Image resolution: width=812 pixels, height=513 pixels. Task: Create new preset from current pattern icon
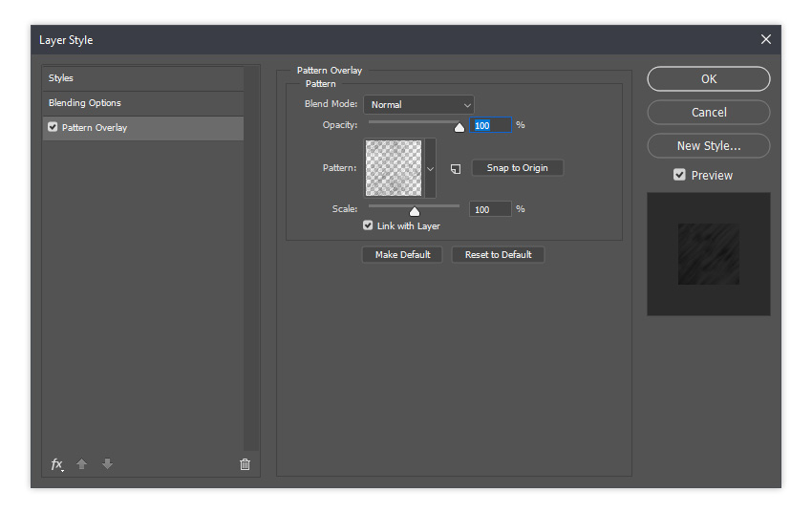coord(456,169)
